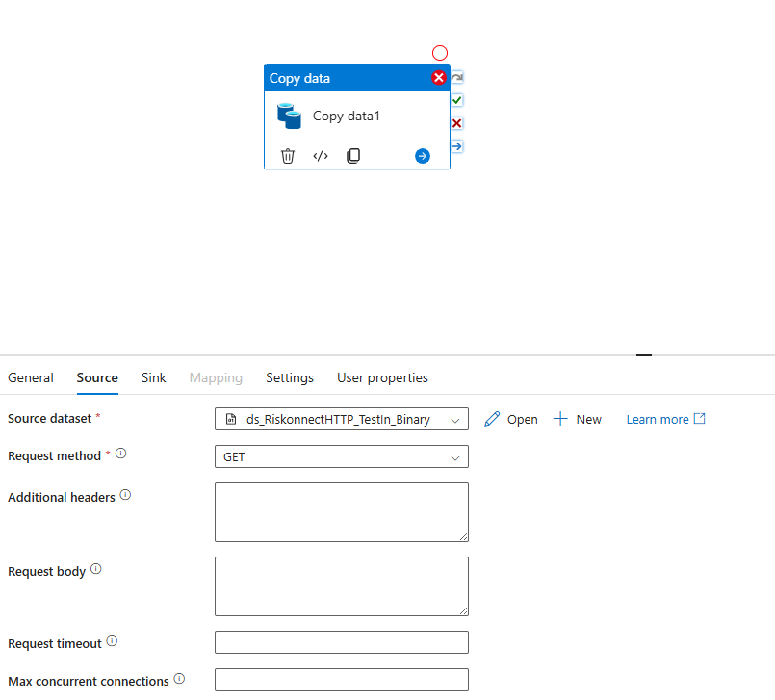Click Open to edit source dataset
Image resolution: width=775 pixels, height=700 pixels.
pyautogui.click(x=511, y=419)
